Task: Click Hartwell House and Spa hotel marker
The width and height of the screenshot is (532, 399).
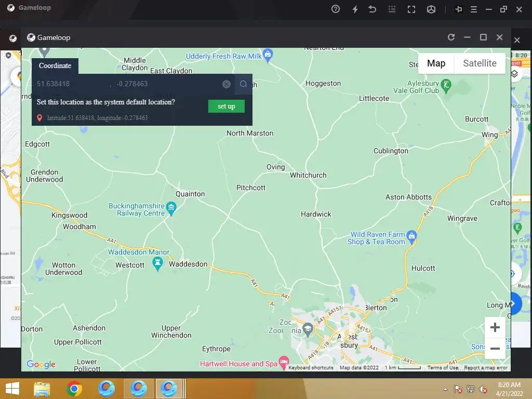Action: click(x=284, y=362)
